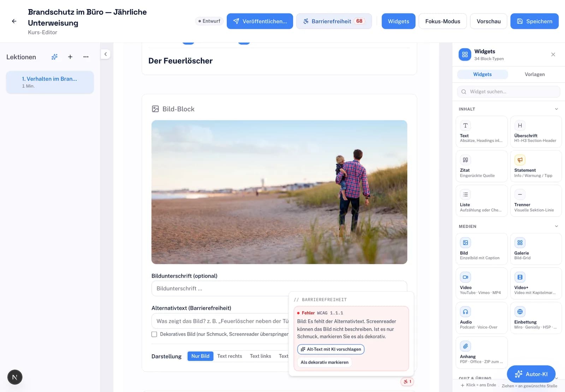
Task: Switch to Vorlagen tab
Action: 535,74
